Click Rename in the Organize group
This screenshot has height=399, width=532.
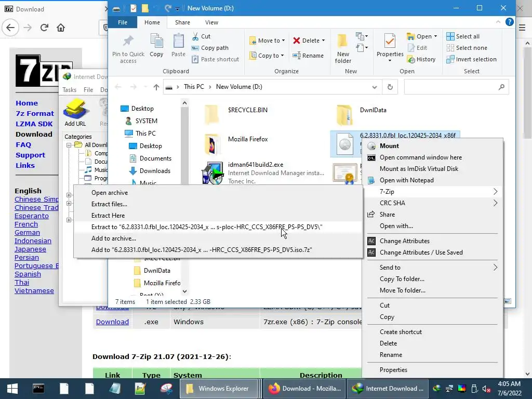point(308,55)
